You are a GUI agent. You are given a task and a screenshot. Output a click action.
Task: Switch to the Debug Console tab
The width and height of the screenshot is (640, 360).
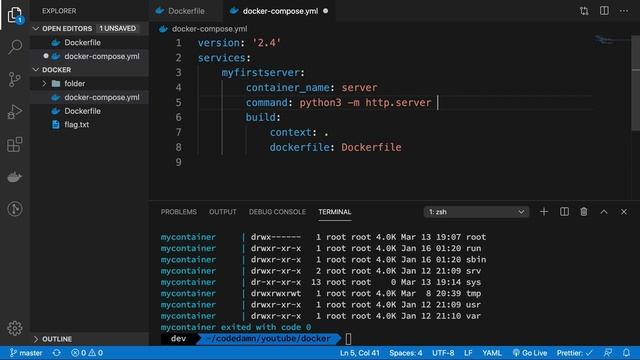coord(277,212)
